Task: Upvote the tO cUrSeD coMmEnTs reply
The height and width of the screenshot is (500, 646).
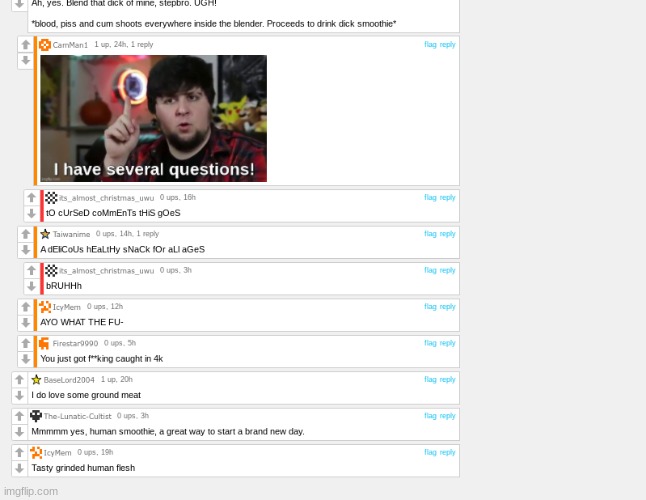Action: point(31,198)
